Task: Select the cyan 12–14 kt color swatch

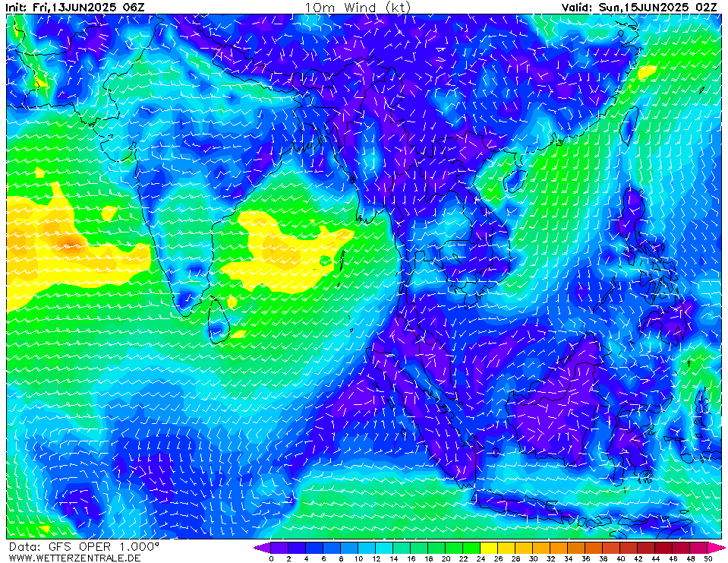Action: pyautogui.click(x=384, y=548)
